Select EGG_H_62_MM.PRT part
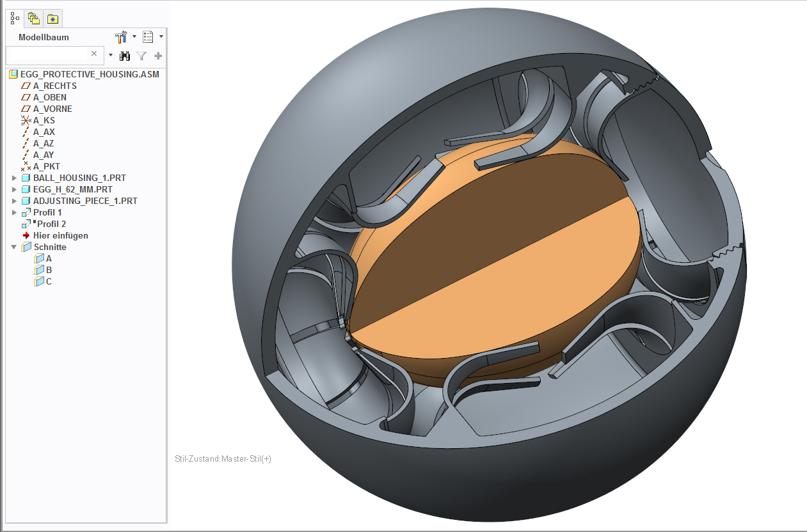Viewport: 807px width, 532px height. tap(73, 189)
